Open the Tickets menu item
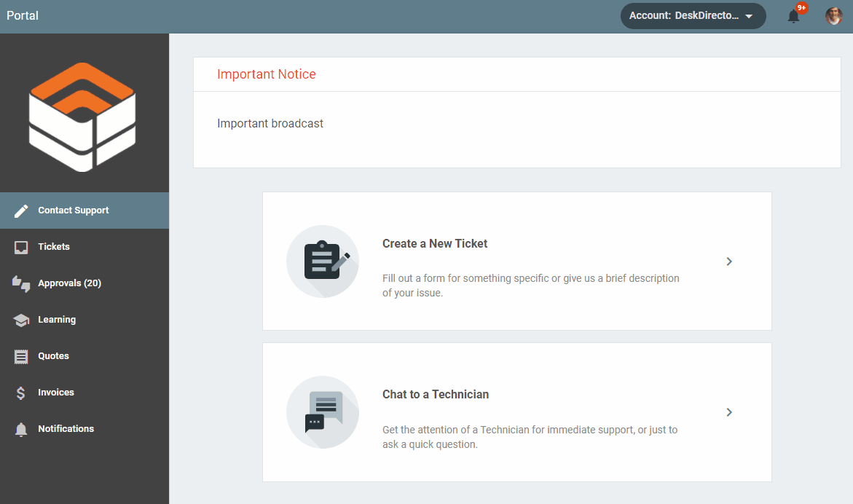Screen dimensions: 853x504 84,247
